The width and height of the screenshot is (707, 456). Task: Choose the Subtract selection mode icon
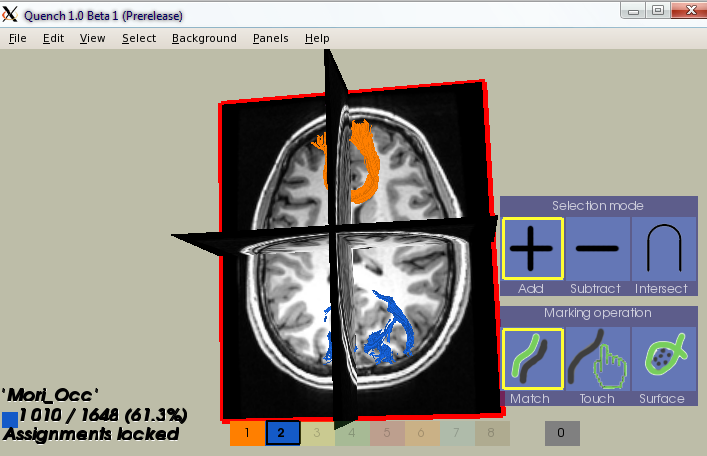click(x=596, y=248)
